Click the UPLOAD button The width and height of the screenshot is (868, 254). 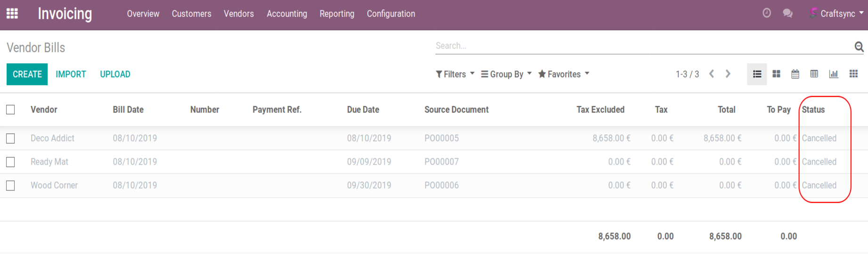[x=115, y=74]
